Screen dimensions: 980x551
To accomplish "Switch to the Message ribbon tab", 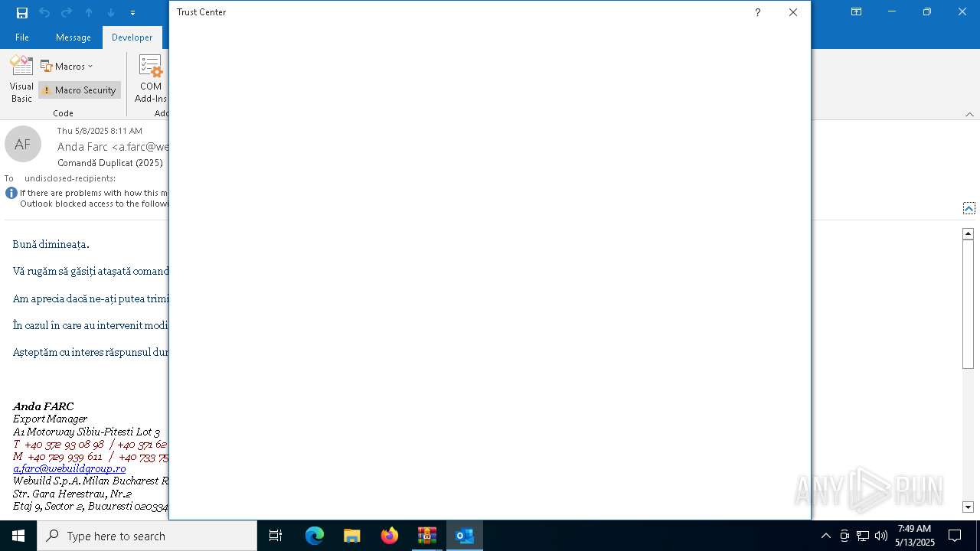I will [x=73, y=37].
